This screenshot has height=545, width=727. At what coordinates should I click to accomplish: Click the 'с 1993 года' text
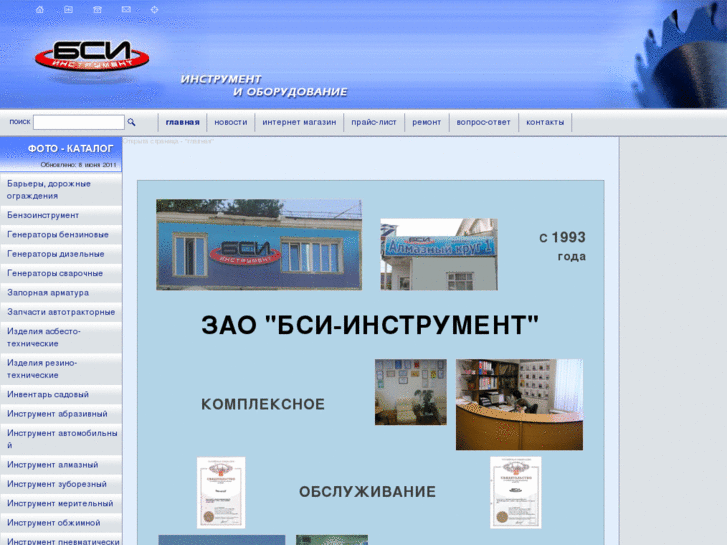562,246
